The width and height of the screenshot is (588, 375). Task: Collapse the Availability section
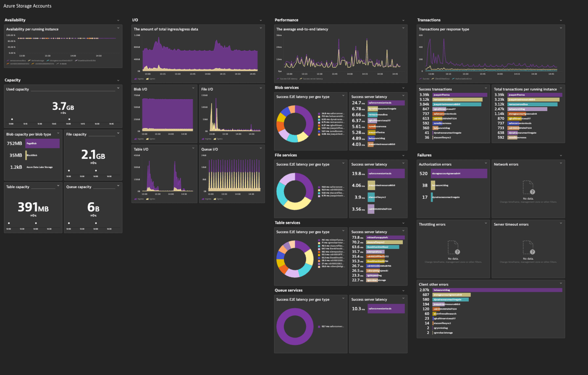(118, 20)
